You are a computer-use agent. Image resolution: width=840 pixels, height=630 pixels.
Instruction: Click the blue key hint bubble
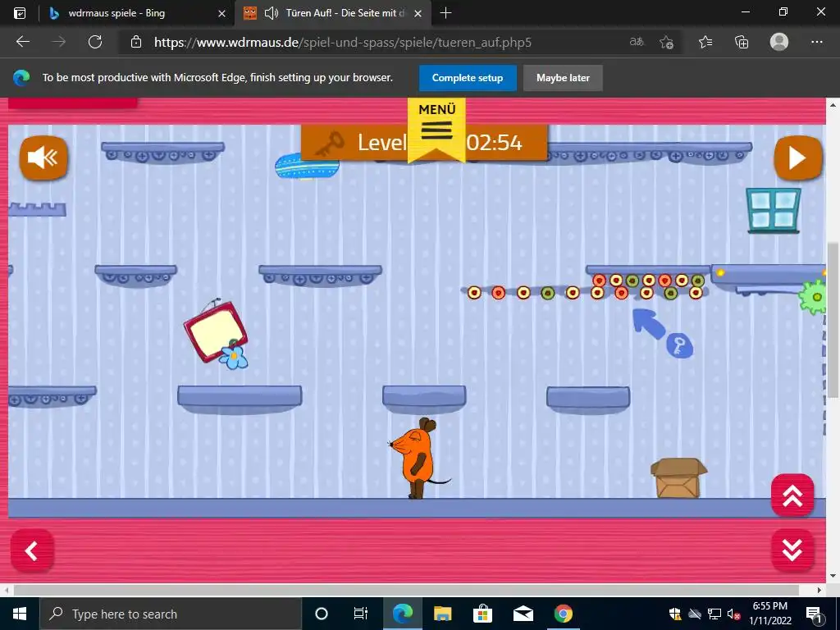679,345
